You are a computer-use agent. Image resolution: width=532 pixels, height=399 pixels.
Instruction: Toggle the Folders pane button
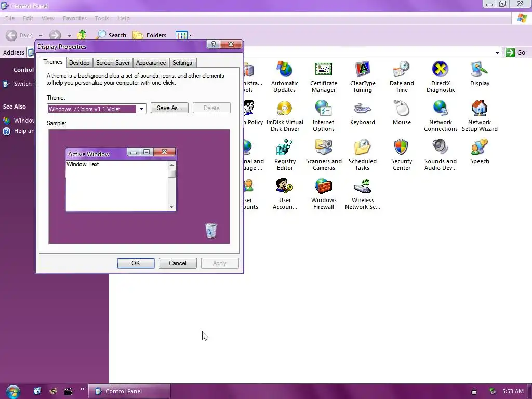click(x=149, y=35)
